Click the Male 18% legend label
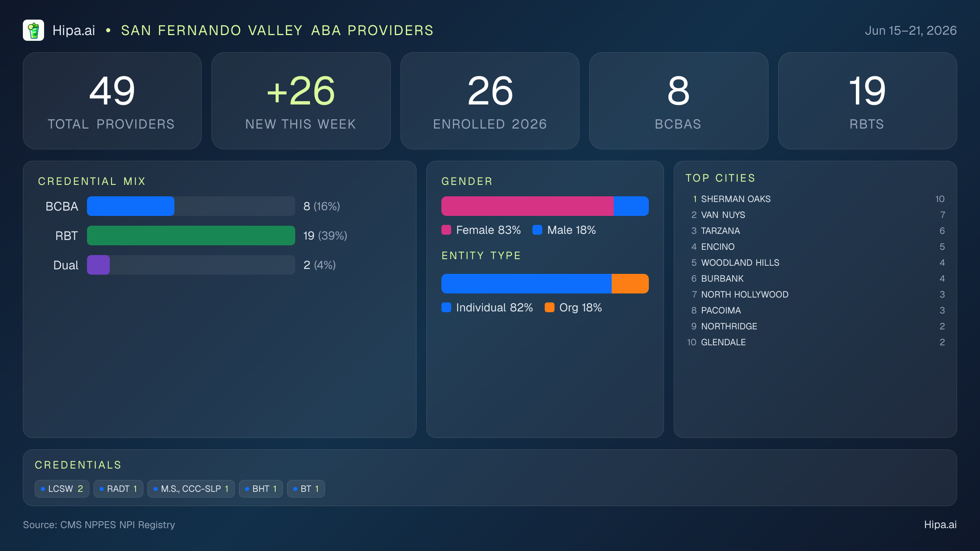The height and width of the screenshot is (551, 980). [572, 230]
